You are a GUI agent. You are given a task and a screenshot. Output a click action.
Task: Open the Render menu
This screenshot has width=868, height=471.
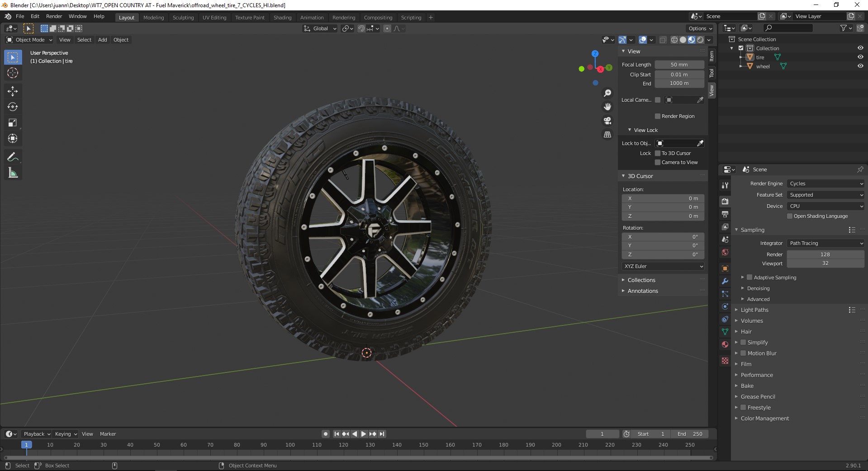tap(54, 16)
